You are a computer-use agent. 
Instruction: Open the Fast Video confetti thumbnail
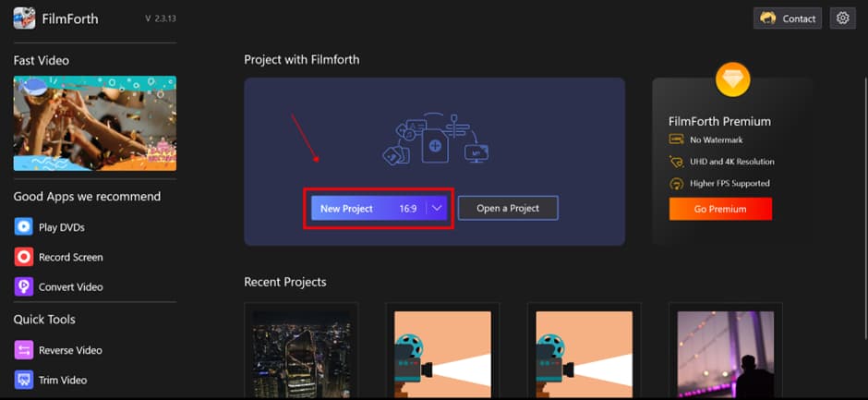(x=95, y=124)
